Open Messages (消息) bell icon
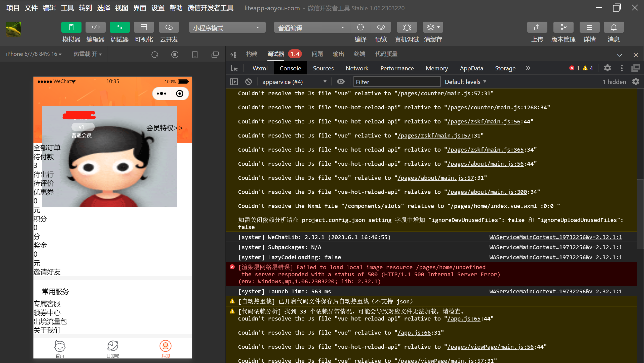The height and width of the screenshot is (363, 644). (614, 27)
